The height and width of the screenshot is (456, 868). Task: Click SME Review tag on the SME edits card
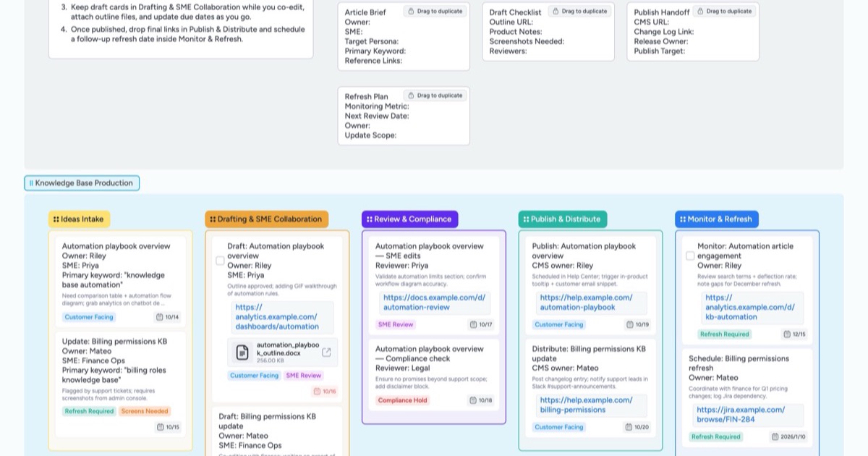pos(396,324)
